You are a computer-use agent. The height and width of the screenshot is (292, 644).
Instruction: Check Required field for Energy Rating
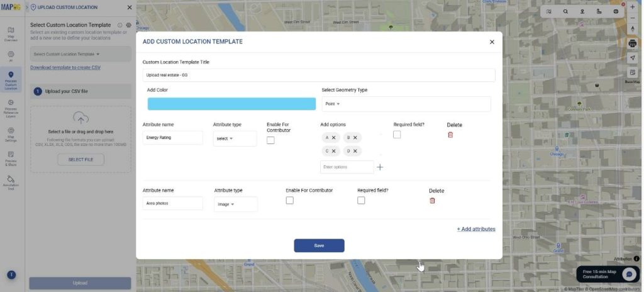click(397, 135)
